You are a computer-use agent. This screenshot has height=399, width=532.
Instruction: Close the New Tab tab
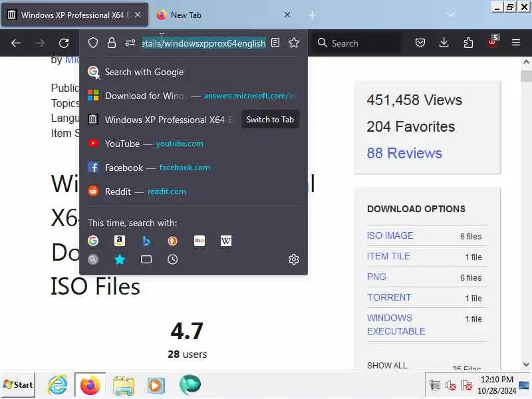click(x=287, y=15)
